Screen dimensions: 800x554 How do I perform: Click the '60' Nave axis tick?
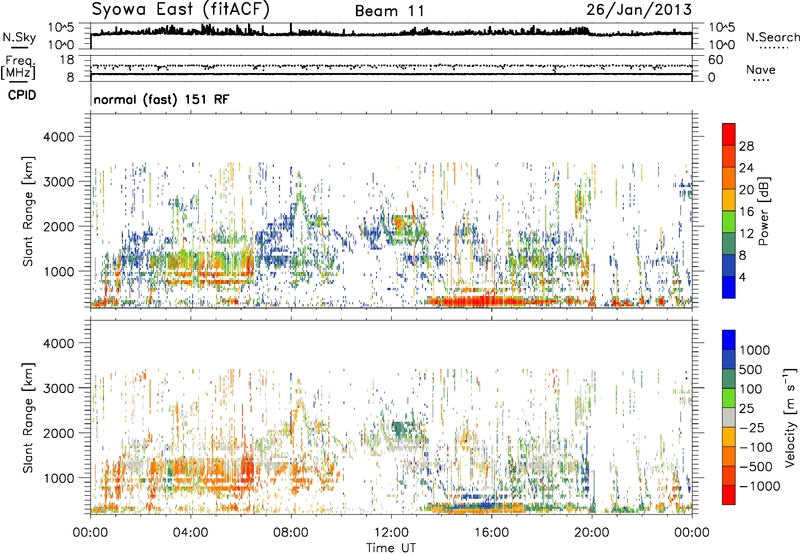tap(715, 60)
